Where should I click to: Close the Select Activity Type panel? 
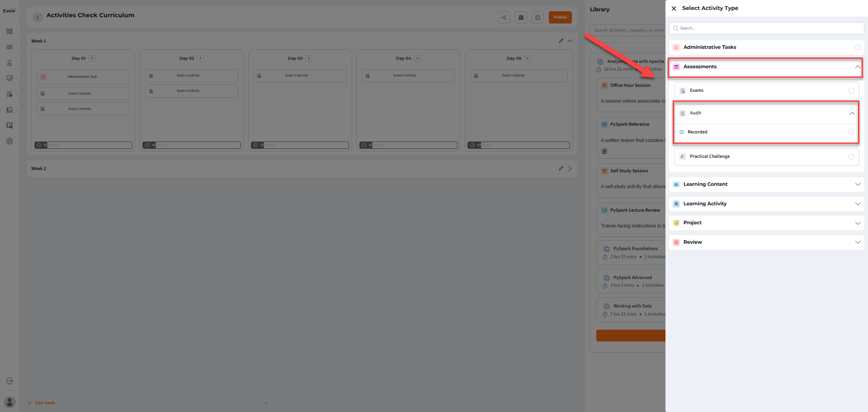point(674,8)
